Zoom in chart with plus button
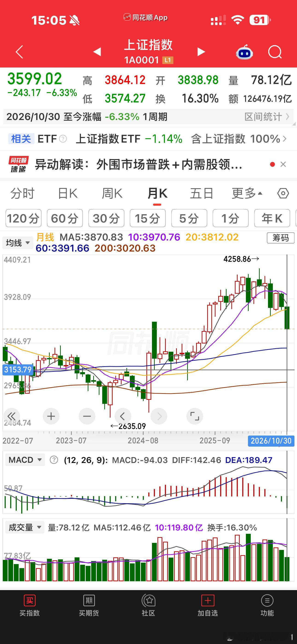Viewport: 297px width, 644px height. click(x=51, y=416)
